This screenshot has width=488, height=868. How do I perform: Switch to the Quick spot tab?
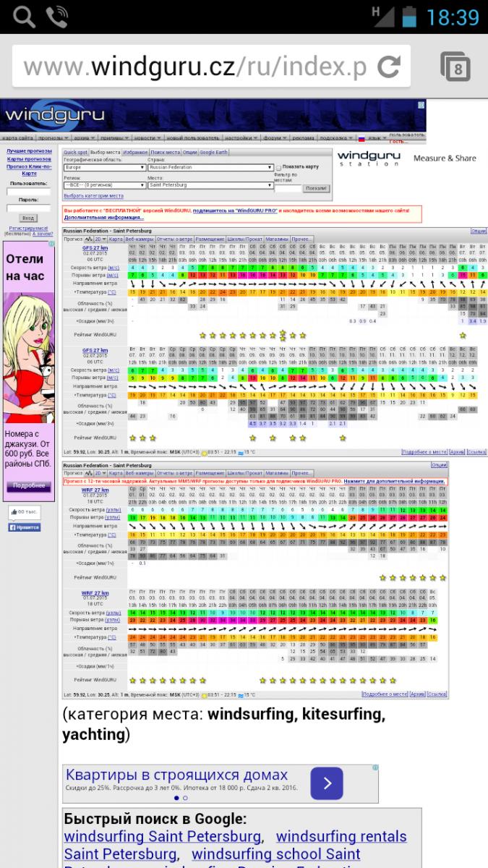pyautogui.click(x=75, y=153)
